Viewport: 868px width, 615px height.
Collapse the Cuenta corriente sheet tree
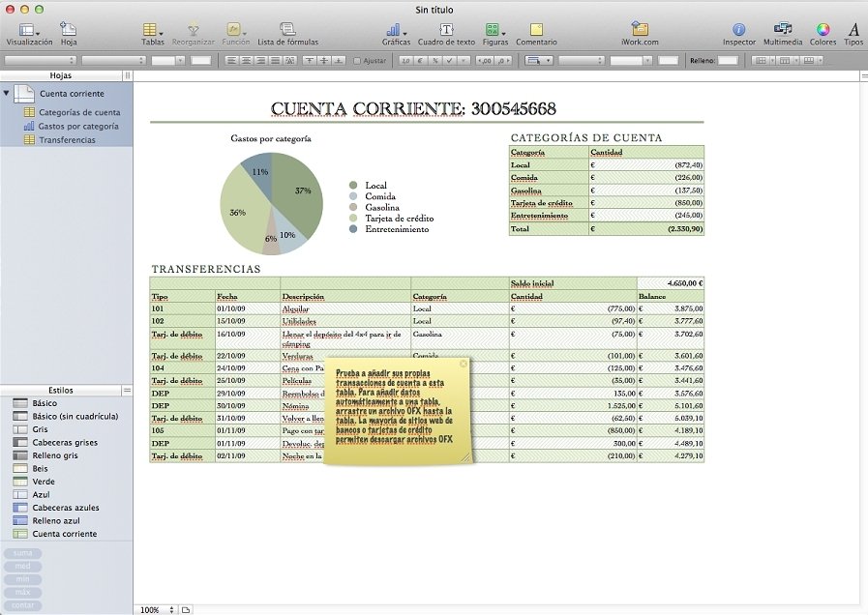[x=6, y=93]
